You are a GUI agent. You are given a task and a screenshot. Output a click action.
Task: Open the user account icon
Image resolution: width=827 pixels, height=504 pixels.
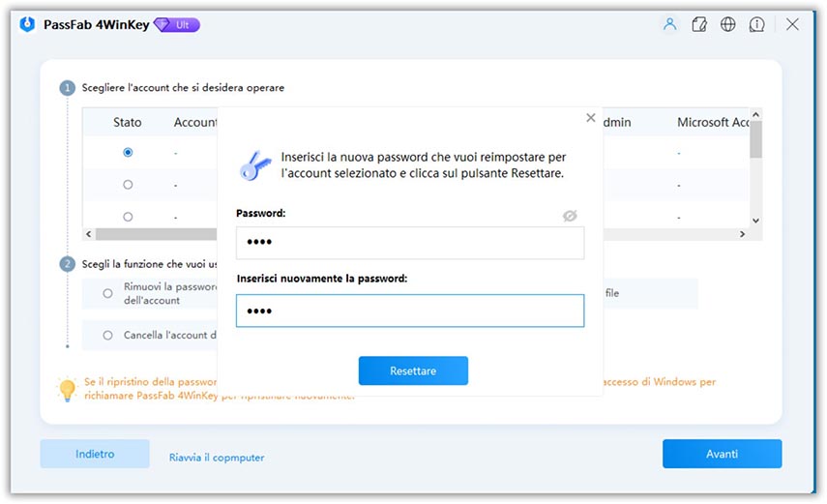pyautogui.click(x=669, y=25)
